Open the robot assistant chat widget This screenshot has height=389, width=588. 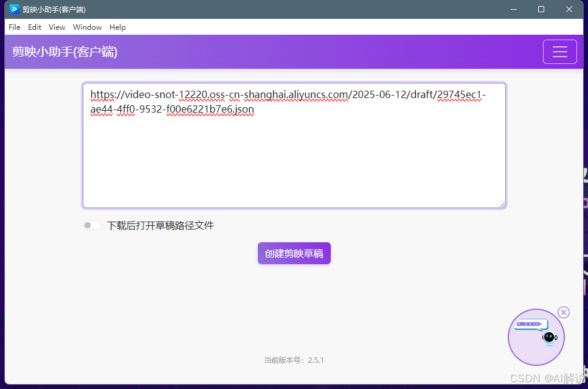536,337
